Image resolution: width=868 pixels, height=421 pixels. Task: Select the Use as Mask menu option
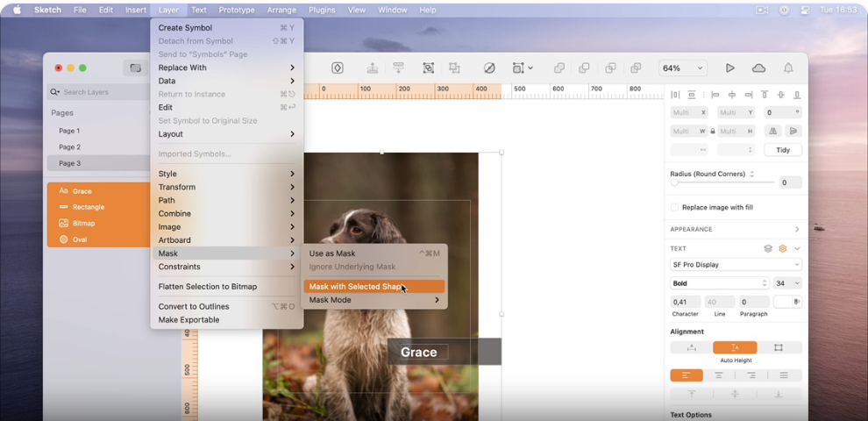pyautogui.click(x=332, y=253)
